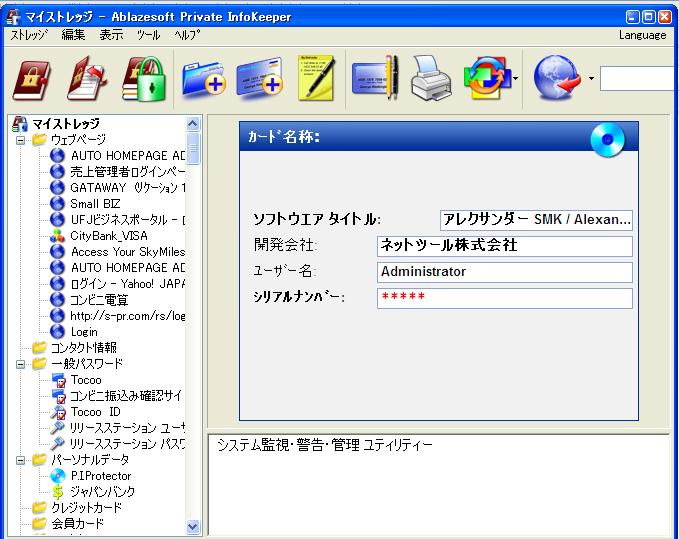Click the ユーザー名 field containing Administrator
This screenshot has width=679, height=539.
504,272
